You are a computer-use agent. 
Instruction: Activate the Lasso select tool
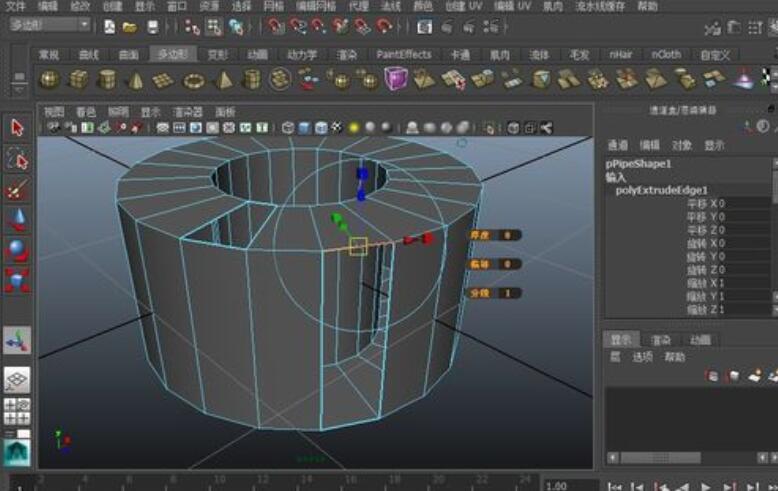point(17,158)
